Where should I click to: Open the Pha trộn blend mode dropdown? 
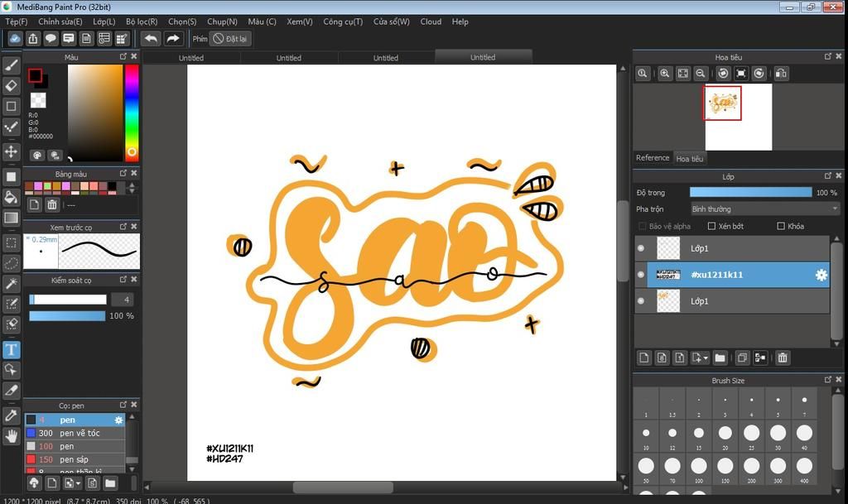point(764,209)
